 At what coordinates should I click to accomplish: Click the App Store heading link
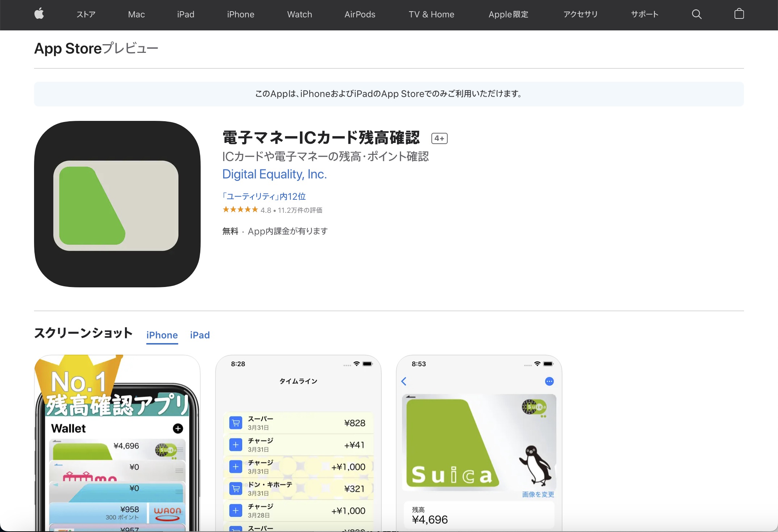tap(68, 48)
